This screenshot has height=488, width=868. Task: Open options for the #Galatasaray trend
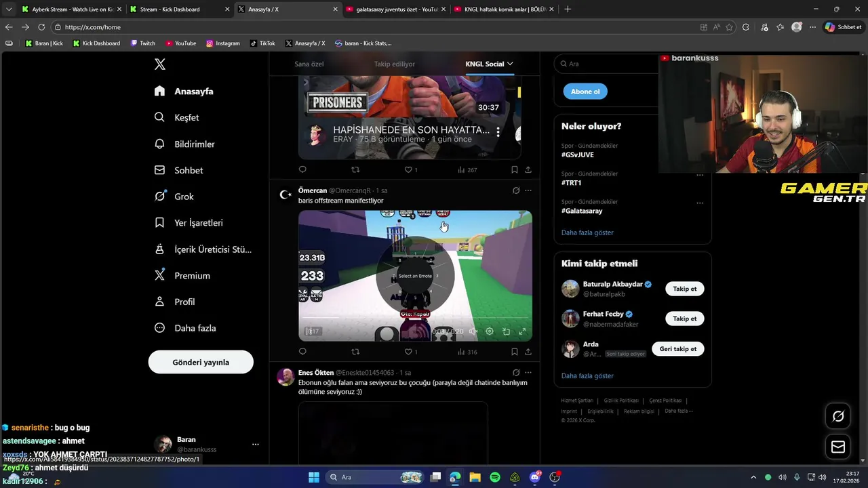(x=700, y=203)
